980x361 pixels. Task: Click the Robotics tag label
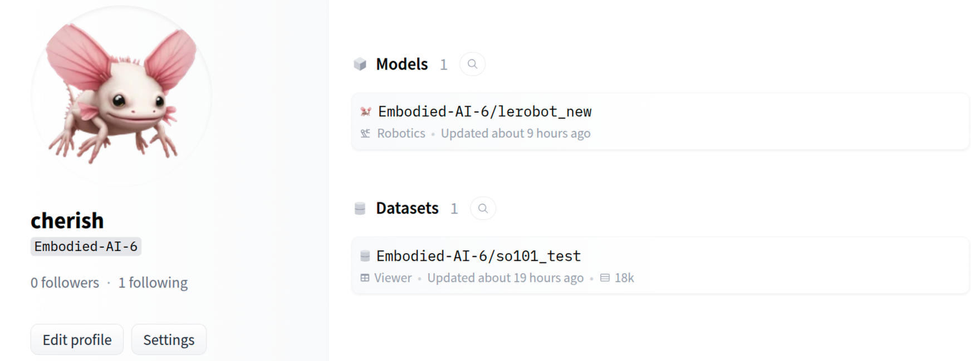pyautogui.click(x=401, y=133)
